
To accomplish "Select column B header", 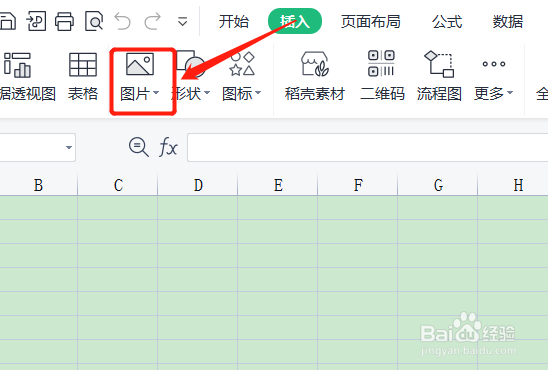I will point(38,185).
